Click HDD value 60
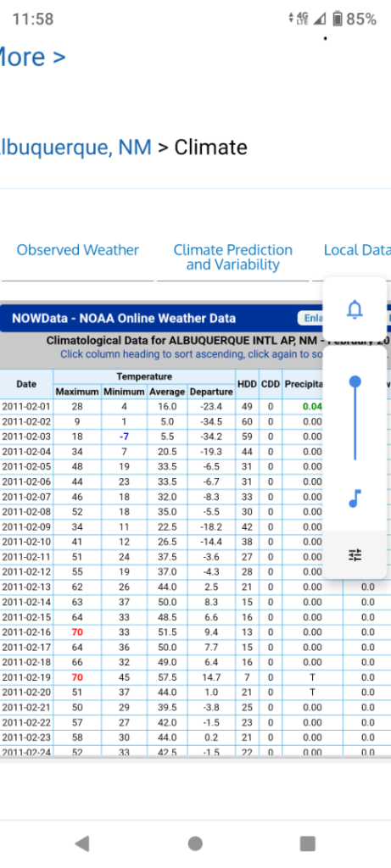391x868 pixels. click(247, 421)
